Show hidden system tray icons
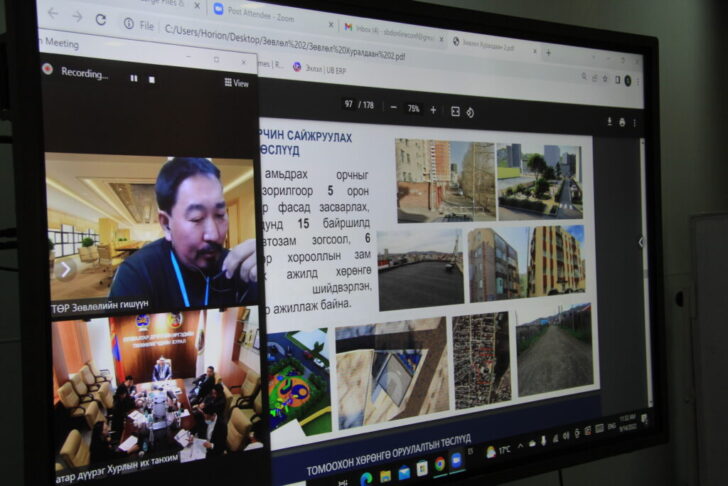The height and width of the screenshot is (486, 728). 518,443
